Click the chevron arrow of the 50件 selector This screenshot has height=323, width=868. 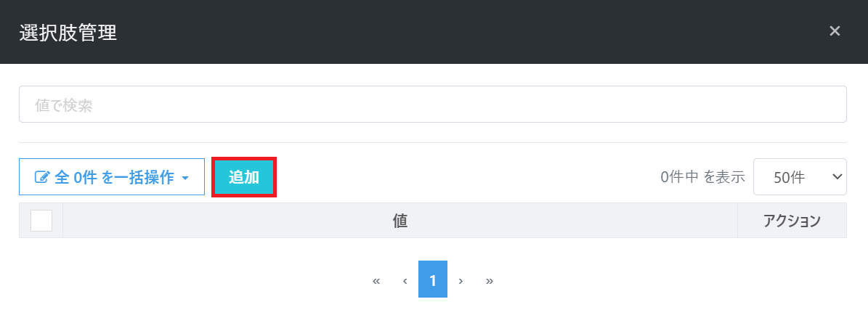(x=837, y=177)
